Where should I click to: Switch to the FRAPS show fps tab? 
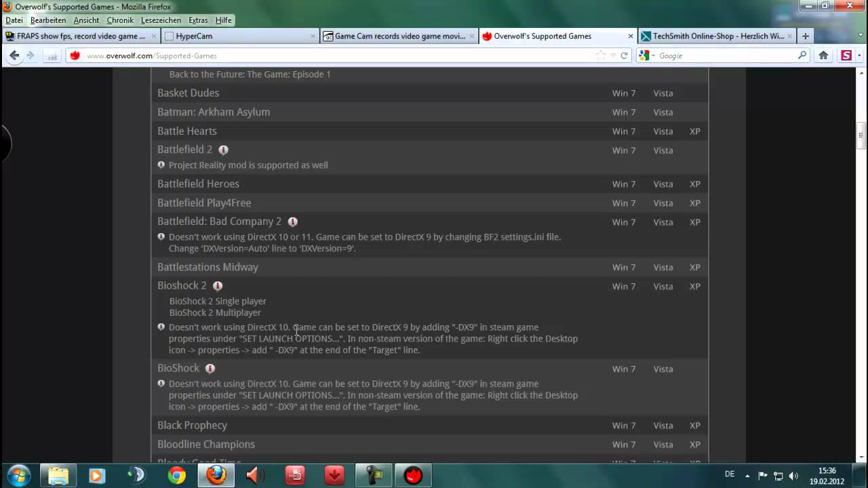coord(80,36)
